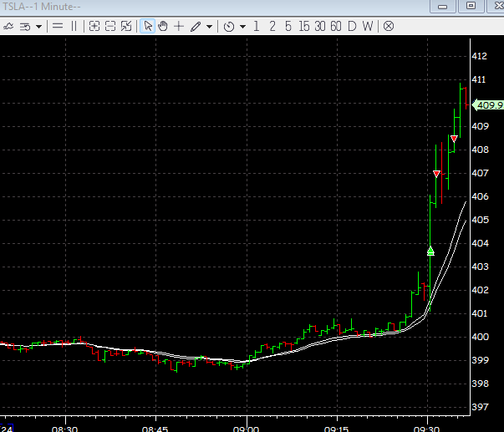Screen dimensions: 504x432
Task: Select the vertical lines tool
Action: [74, 26]
